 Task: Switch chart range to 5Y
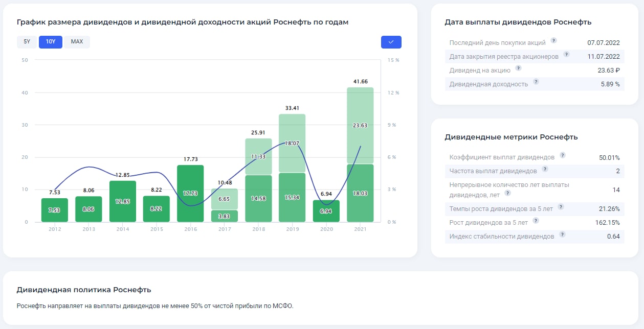[27, 42]
